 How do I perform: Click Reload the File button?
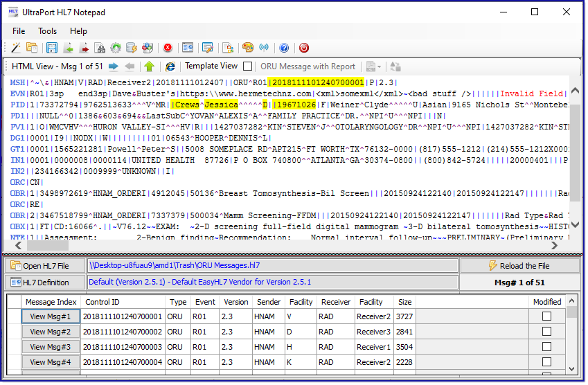click(519, 266)
